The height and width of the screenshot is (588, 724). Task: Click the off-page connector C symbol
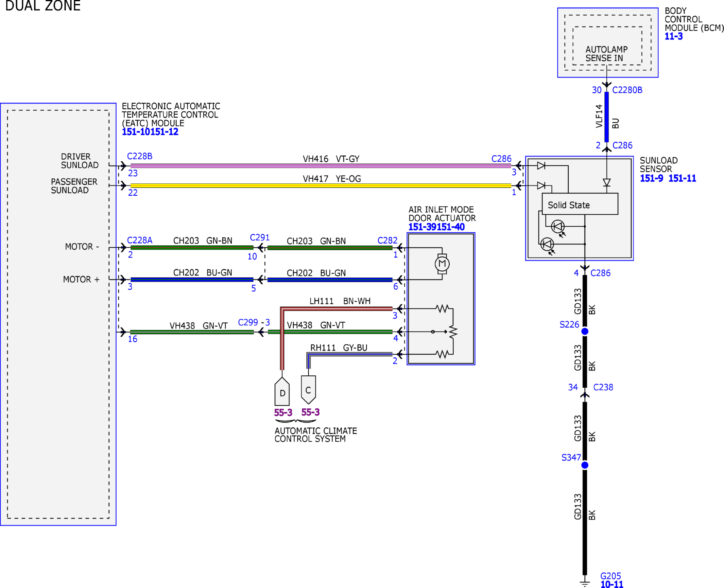click(308, 390)
